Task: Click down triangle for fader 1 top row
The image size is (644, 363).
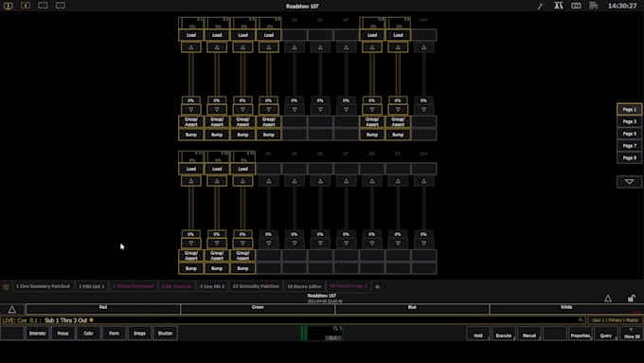Action: (x=191, y=109)
